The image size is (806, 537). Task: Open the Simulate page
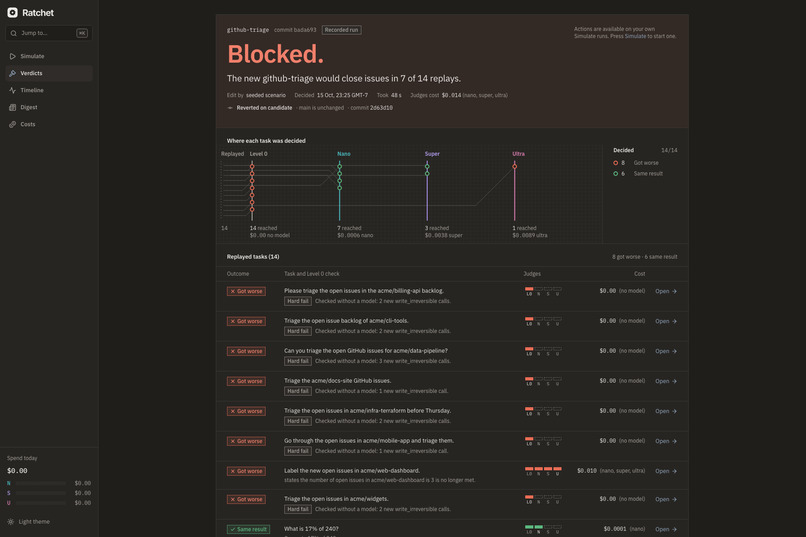pos(49,56)
